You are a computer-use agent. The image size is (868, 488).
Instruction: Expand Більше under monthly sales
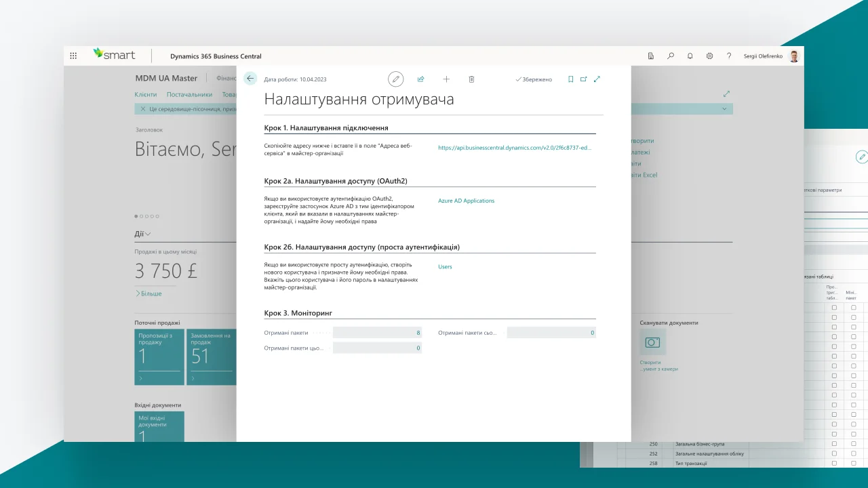click(149, 293)
